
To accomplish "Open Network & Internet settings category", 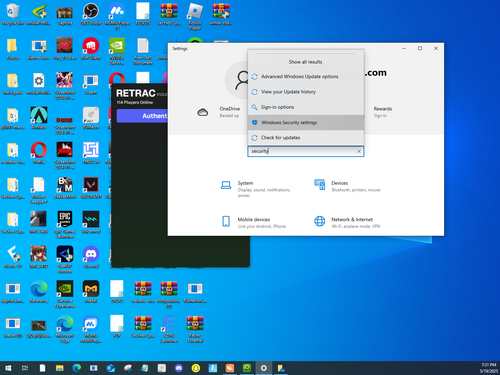I will click(x=348, y=222).
